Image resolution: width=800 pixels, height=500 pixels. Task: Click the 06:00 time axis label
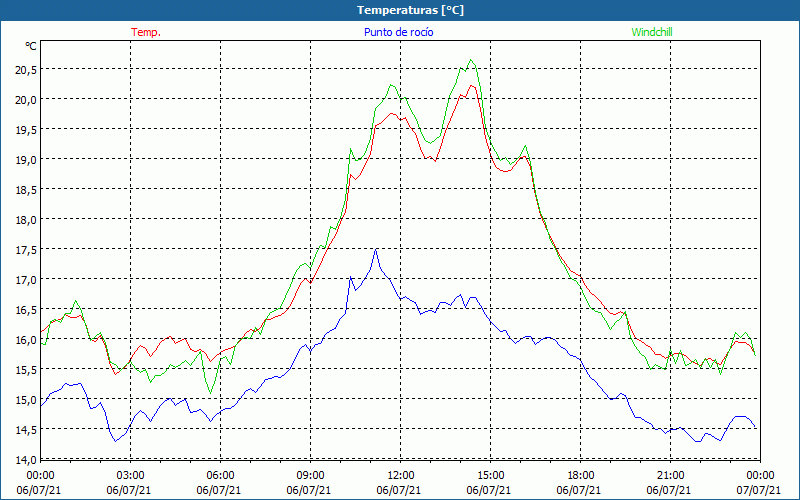click(x=220, y=475)
